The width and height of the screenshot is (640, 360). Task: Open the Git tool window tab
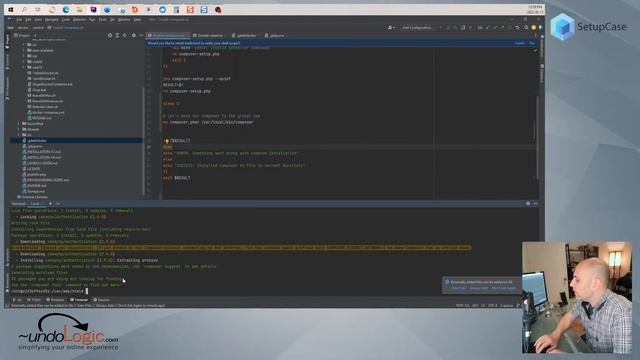tap(17, 300)
